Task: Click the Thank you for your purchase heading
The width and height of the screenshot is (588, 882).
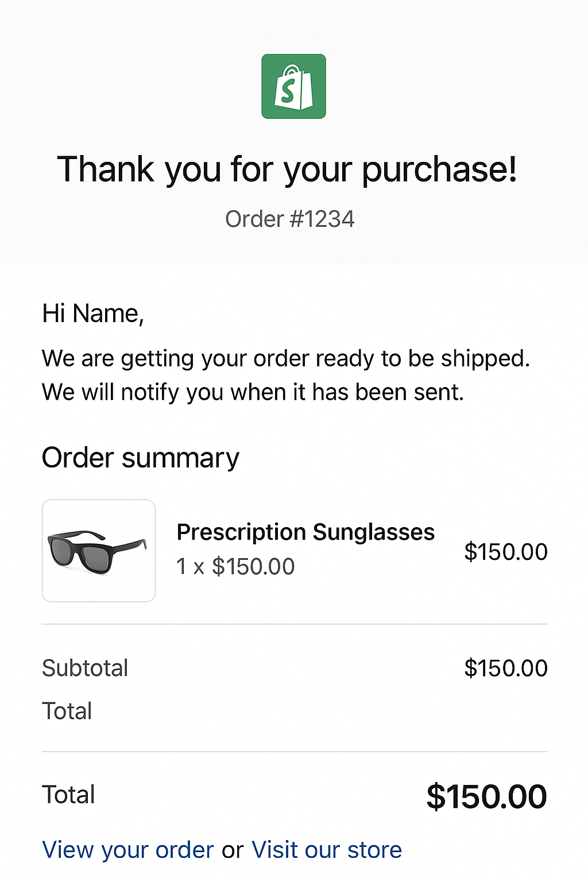Action: click(x=287, y=169)
